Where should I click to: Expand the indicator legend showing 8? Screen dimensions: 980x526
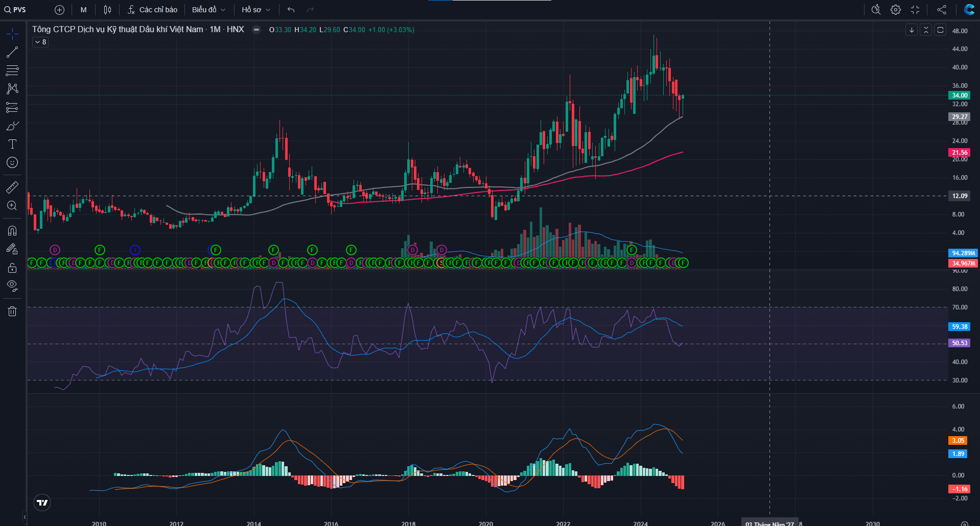40,42
